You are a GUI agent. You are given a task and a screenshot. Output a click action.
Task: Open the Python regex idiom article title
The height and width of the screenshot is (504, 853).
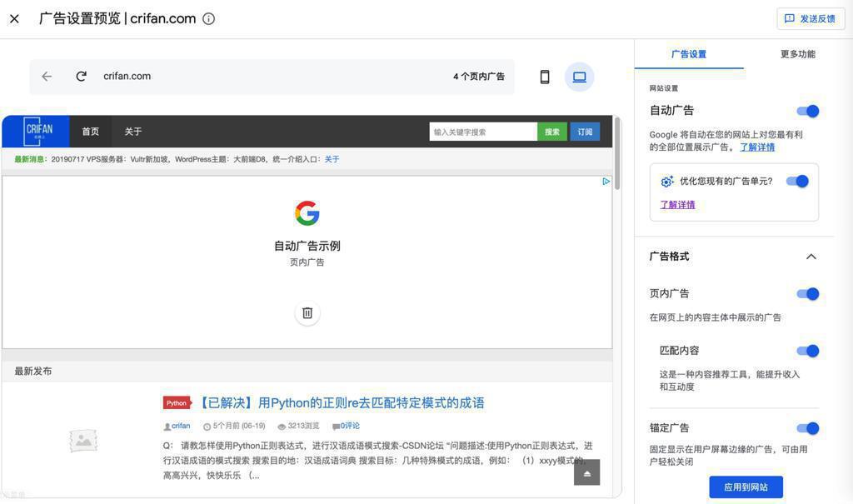[x=340, y=402]
